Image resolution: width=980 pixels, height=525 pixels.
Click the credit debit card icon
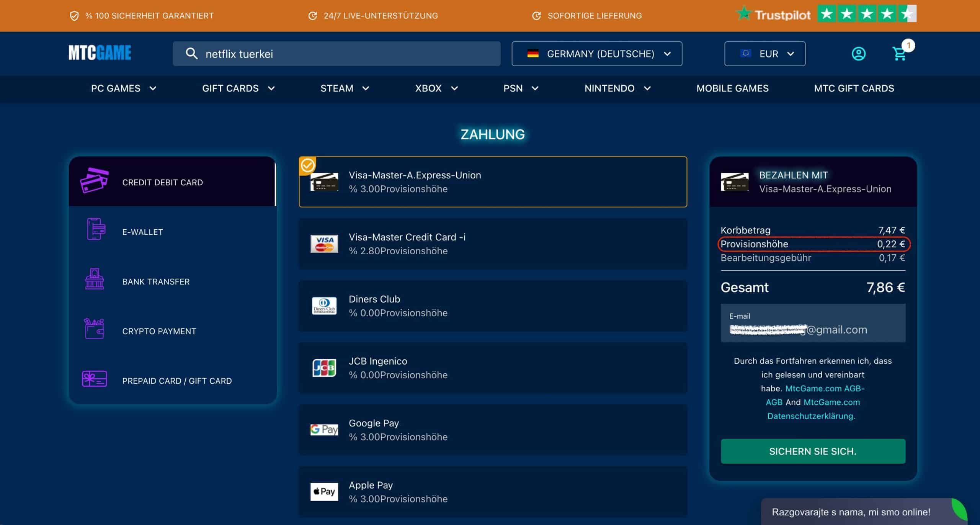(x=94, y=181)
